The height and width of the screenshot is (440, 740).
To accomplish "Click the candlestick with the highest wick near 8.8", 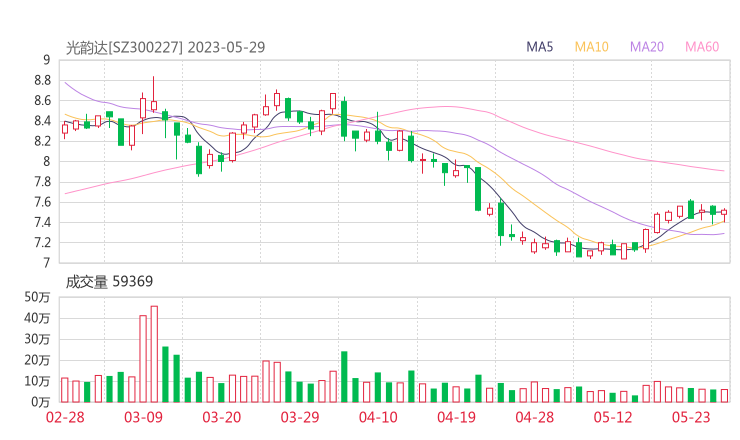I will 154,94.
